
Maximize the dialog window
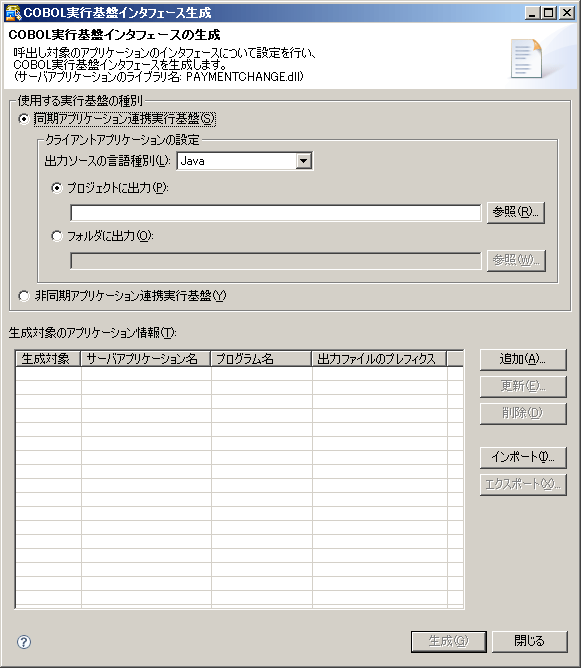(548, 13)
